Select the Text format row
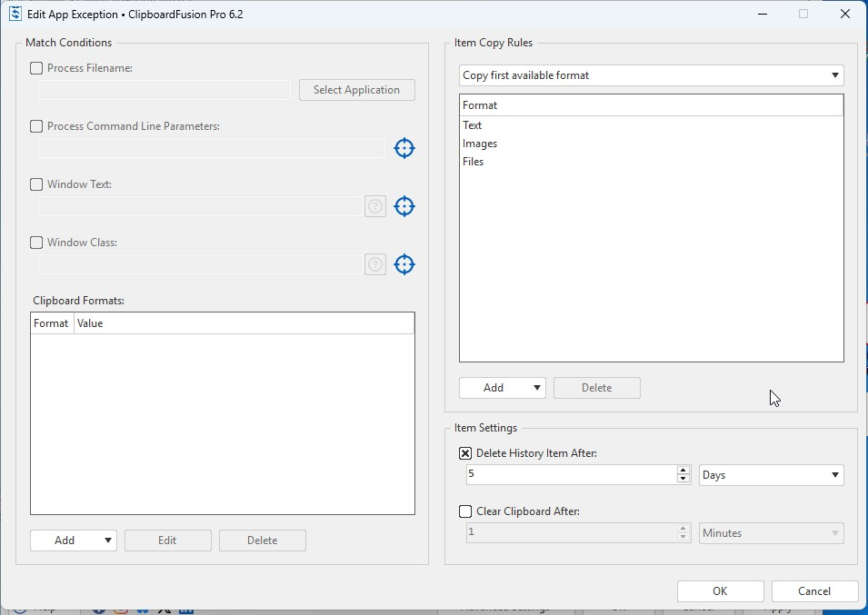 point(473,125)
